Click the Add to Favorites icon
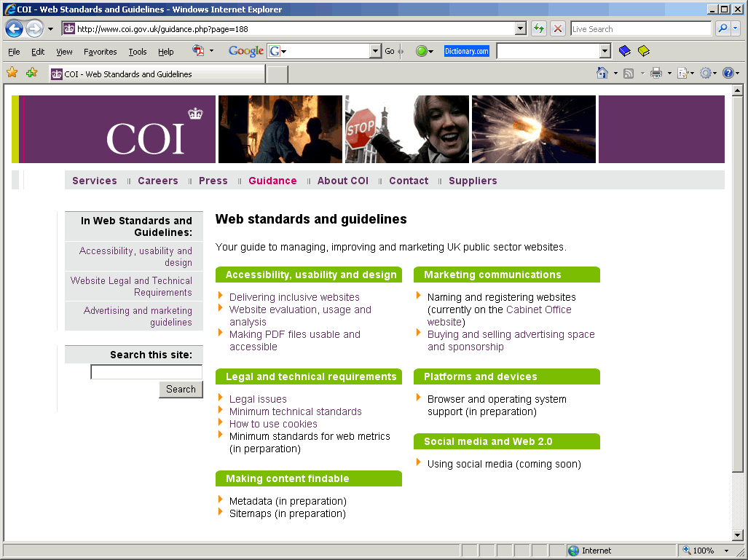The image size is (748, 560). (x=32, y=73)
